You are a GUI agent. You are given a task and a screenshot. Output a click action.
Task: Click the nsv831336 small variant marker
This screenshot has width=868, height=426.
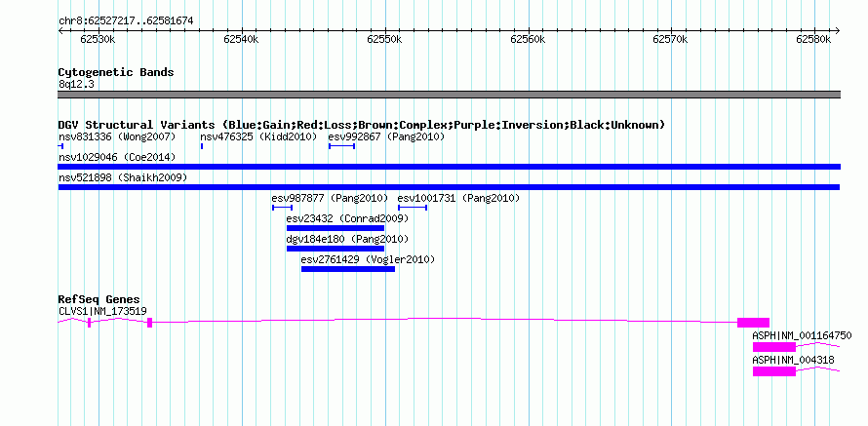[60, 146]
